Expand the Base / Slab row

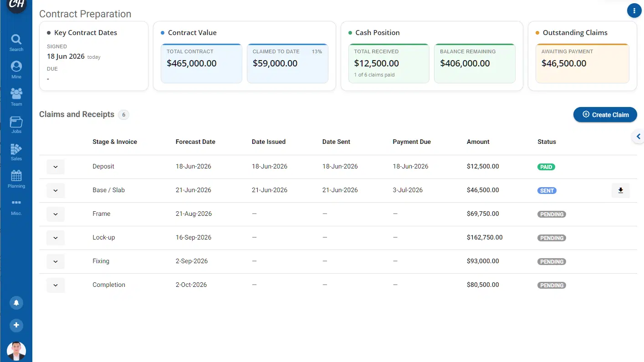coord(56,190)
